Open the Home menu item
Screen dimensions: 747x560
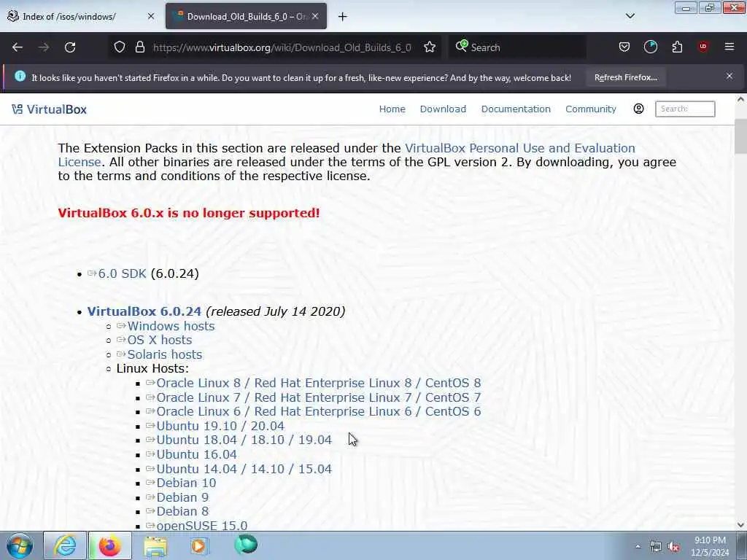pyautogui.click(x=392, y=109)
